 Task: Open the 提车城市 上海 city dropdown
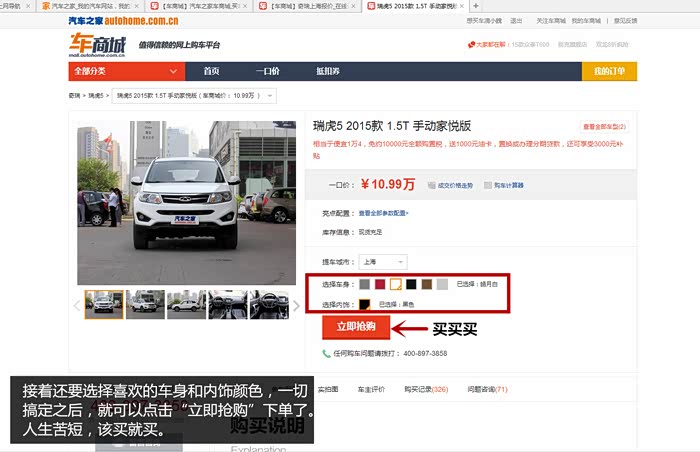pyautogui.click(x=382, y=261)
